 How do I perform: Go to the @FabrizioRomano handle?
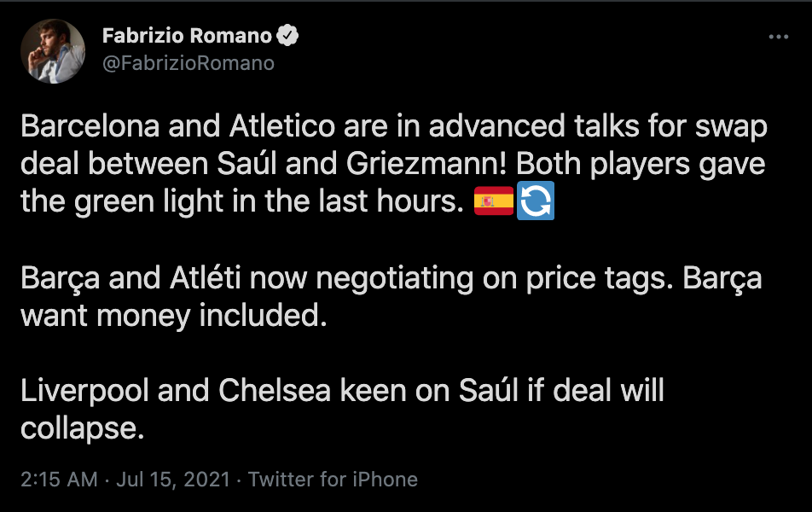pyautogui.click(x=188, y=63)
